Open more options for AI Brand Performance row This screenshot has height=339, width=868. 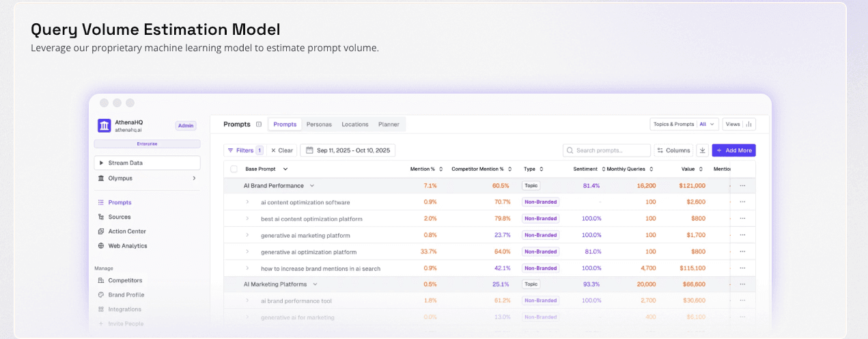742,185
